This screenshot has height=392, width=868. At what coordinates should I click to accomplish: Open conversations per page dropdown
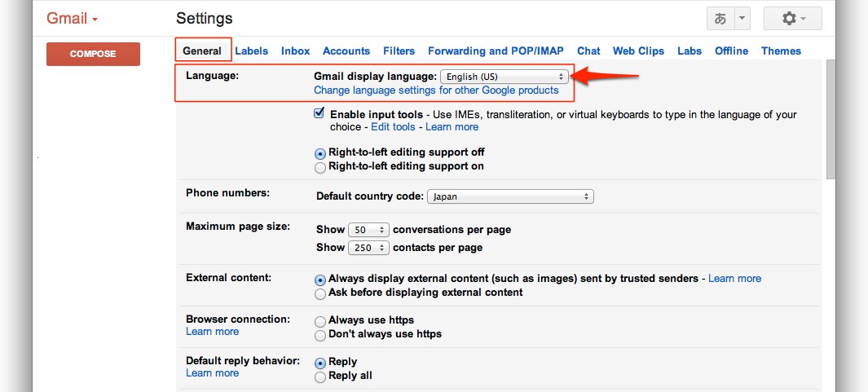pos(368,230)
